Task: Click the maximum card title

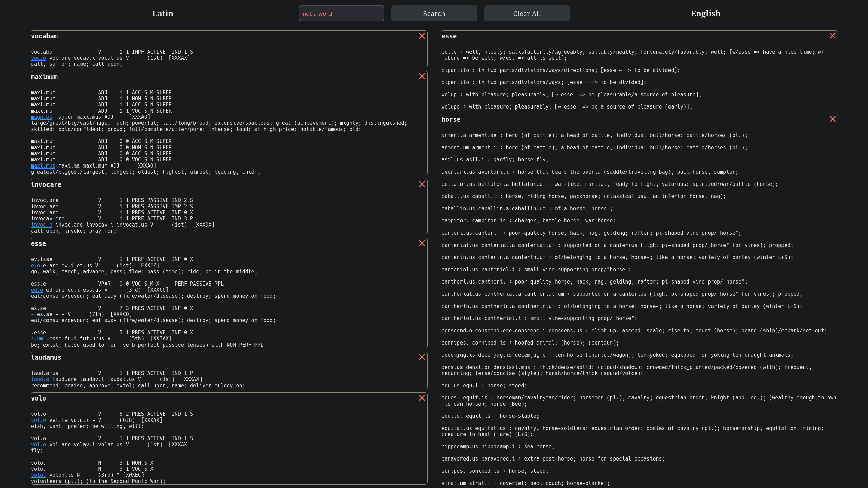Action: (x=44, y=77)
